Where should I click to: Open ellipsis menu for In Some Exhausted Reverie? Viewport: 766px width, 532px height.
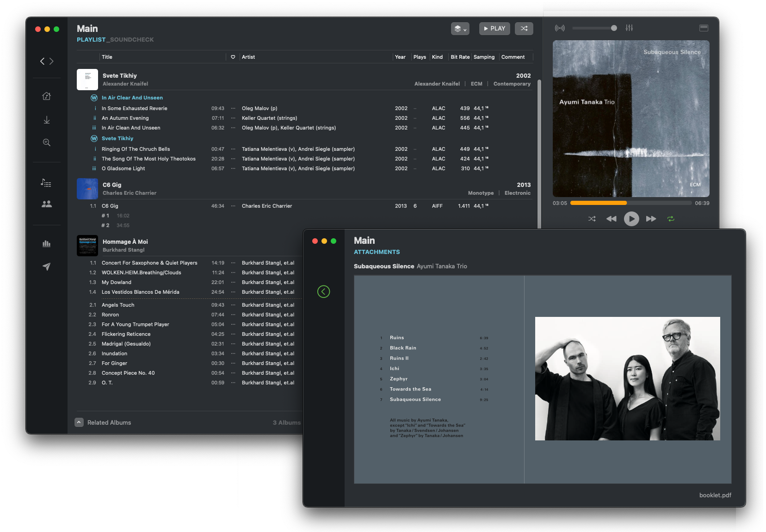click(233, 108)
